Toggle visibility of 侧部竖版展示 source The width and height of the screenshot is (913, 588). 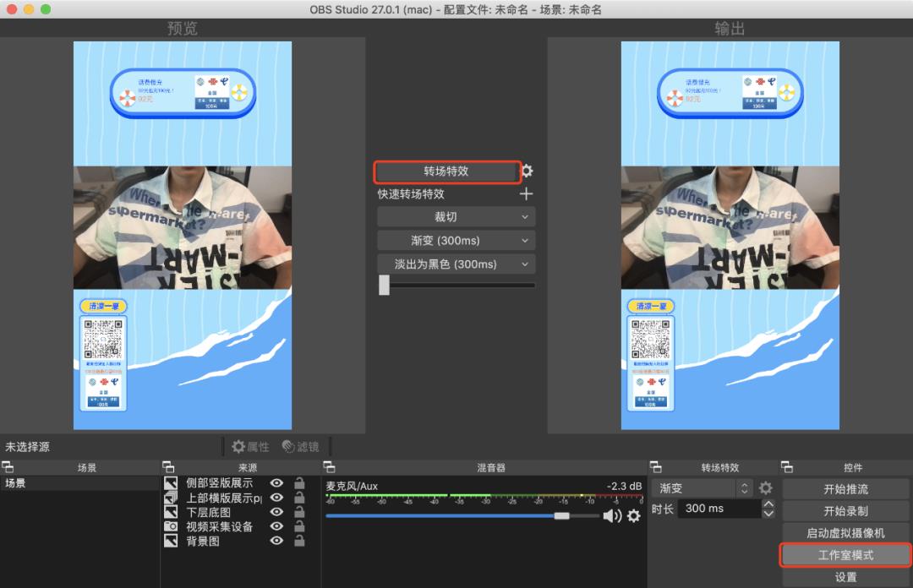click(276, 482)
